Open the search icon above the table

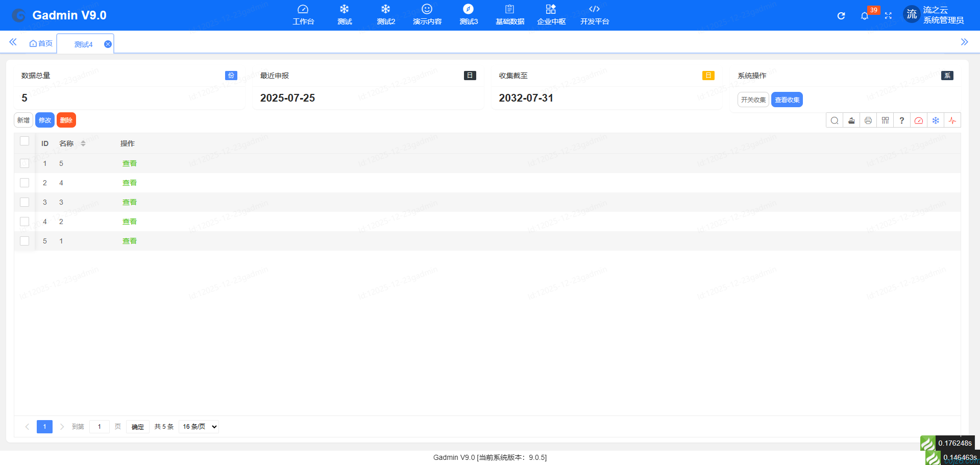tap(835, 120)
